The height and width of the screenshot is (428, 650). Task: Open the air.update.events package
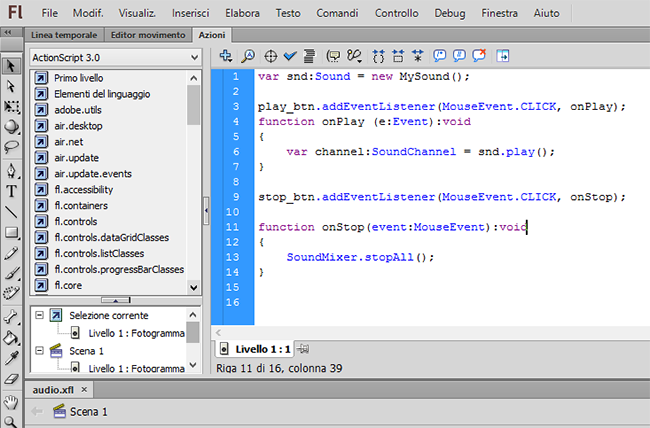(x=93, y=174)
